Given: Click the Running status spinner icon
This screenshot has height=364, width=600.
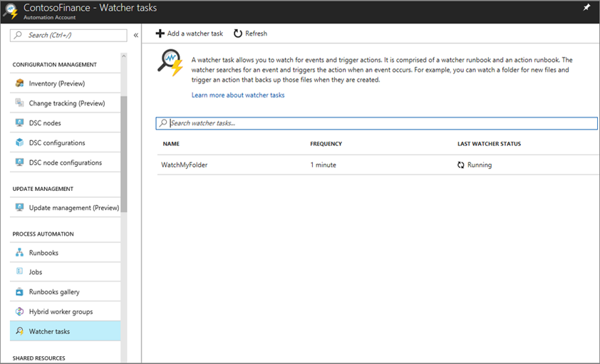Looking at the screenshot, I should (x=461, y=165).
